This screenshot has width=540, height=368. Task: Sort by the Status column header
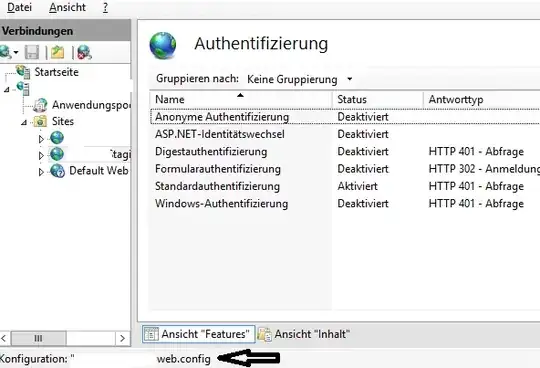coord(378,99)
